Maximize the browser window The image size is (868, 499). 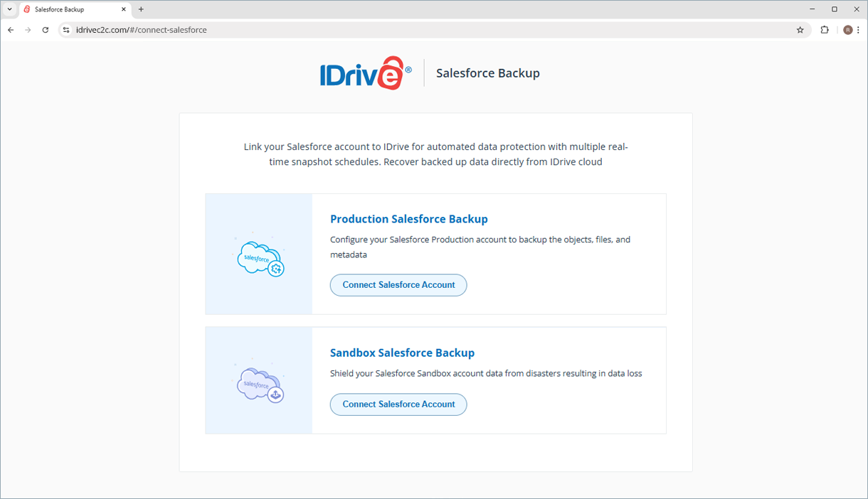tap(835, 9)
